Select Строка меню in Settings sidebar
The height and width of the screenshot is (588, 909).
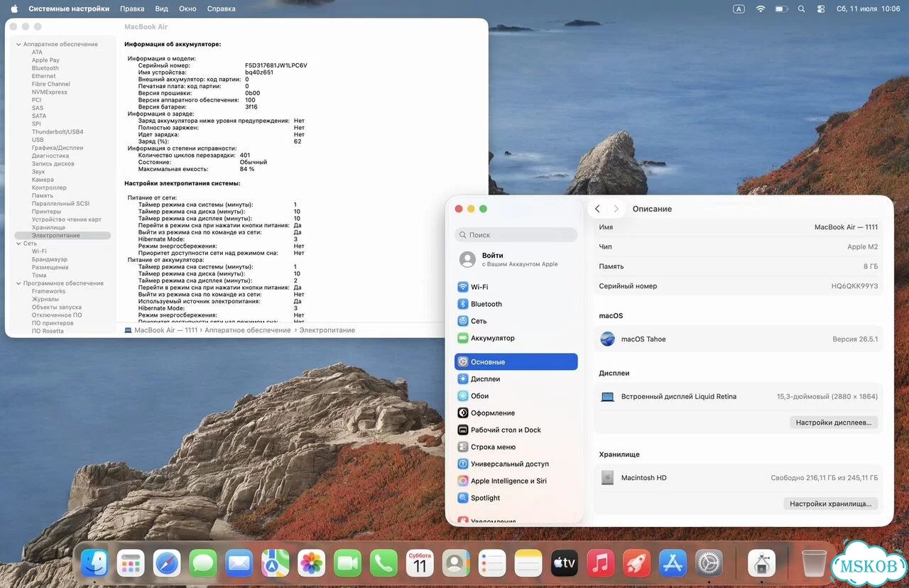pos(516,447)
